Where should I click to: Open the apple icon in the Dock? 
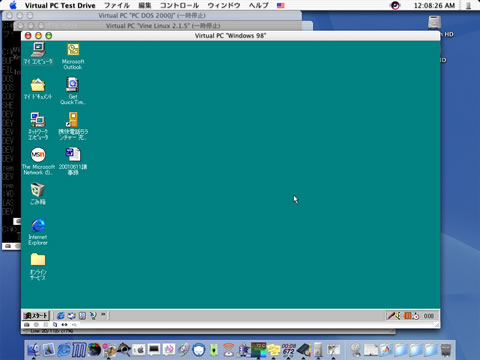pyautogui.click(x=139, y=350)
